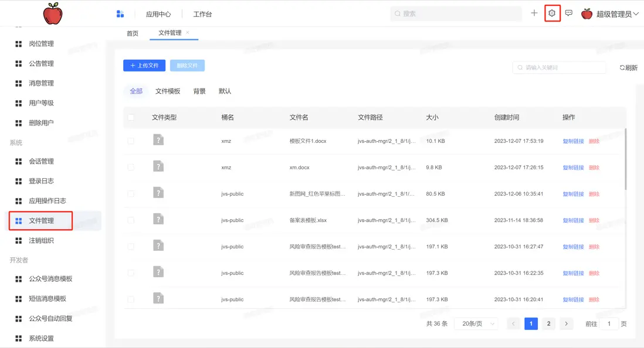The image size is (644, 348).
Task: Expand the 超级管理员 profile dropdown
Action: coord(613,13)
